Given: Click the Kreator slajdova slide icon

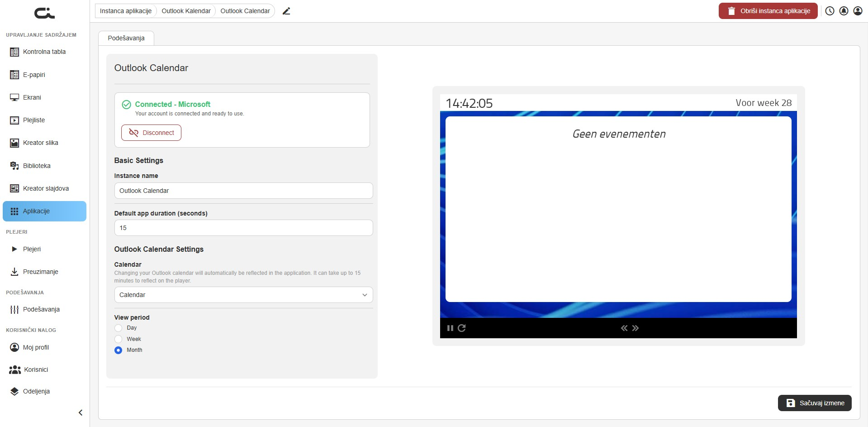Looking at the screenshot, I should click(14, 188).
